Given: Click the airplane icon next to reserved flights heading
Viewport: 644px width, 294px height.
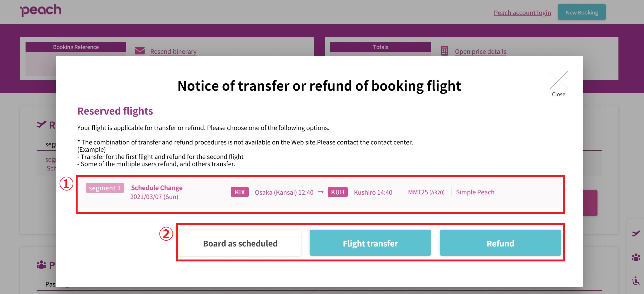Looking at the screenshot, I should 41,124.
